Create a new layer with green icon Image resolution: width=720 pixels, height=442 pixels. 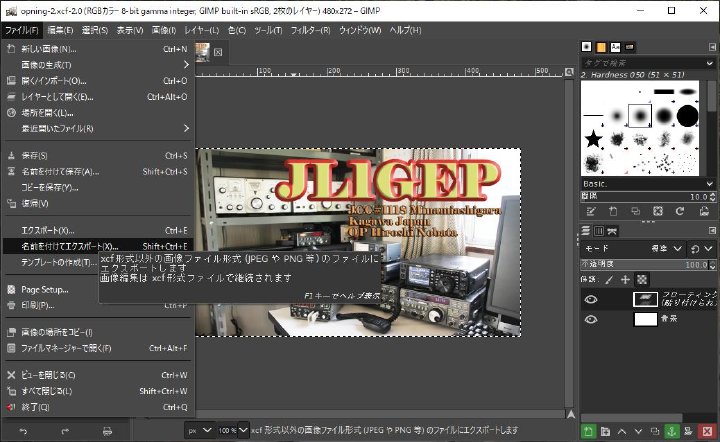tap(590, 431)
